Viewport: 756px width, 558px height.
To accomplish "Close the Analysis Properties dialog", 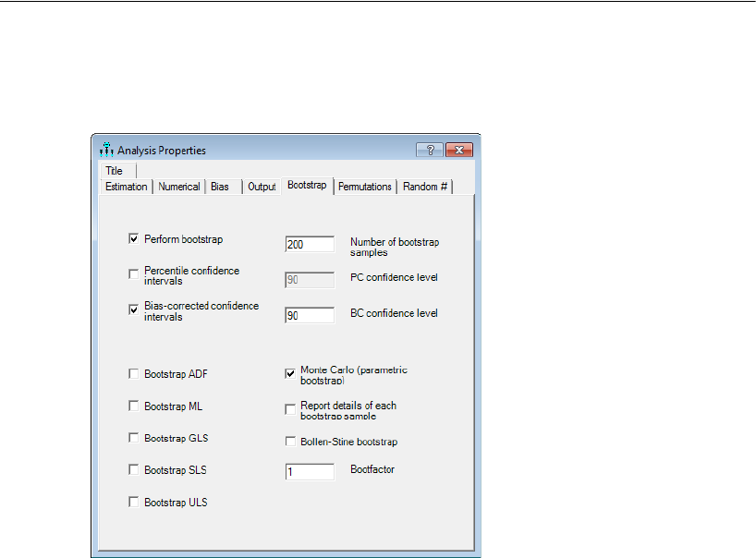I will (x=459, y=150).
